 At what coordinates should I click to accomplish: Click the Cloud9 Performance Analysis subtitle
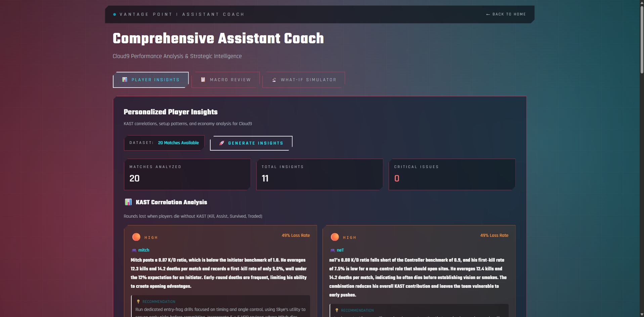(x=177, y=56)
